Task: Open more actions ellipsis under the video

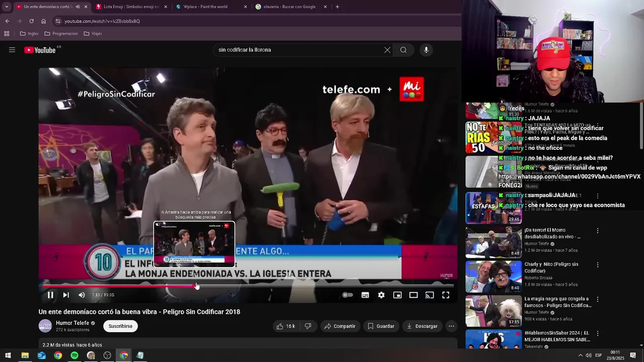Action: tap(451, 326)
